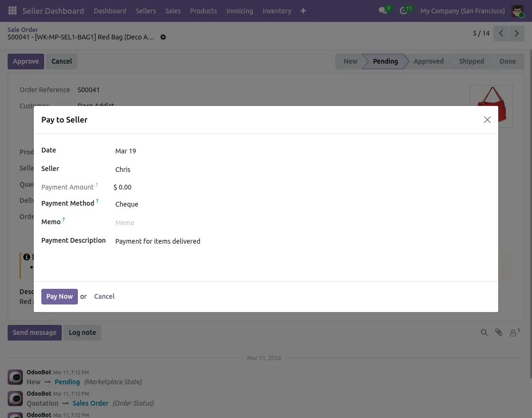Open the Products menu

coord(203,11)
